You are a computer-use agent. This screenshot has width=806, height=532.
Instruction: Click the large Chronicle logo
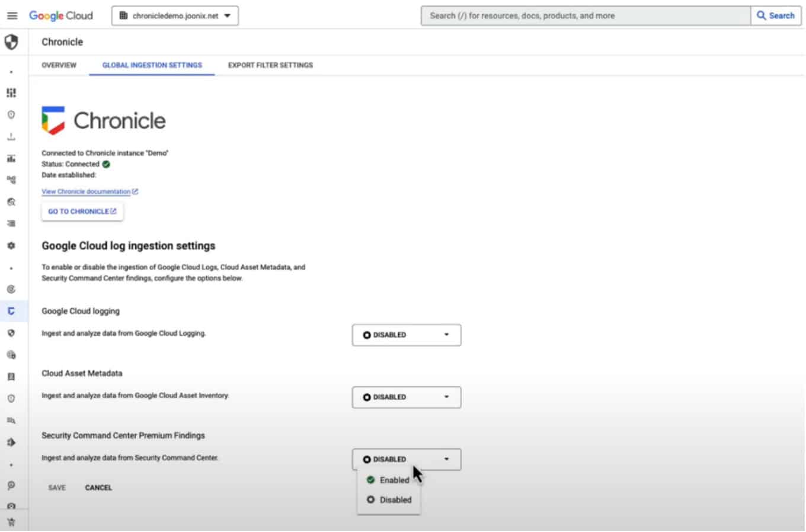(104, 121)
